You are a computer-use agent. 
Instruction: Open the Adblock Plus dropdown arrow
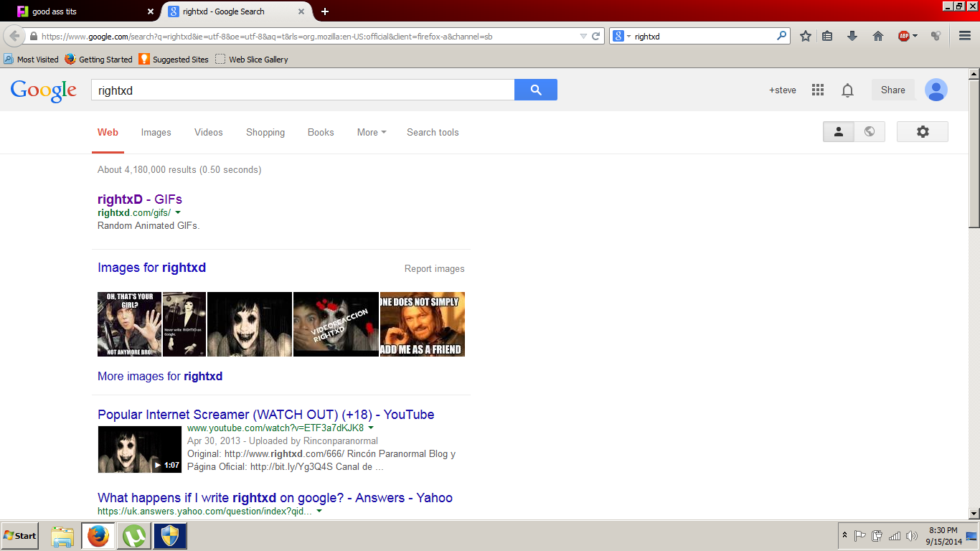coord(915,36)
